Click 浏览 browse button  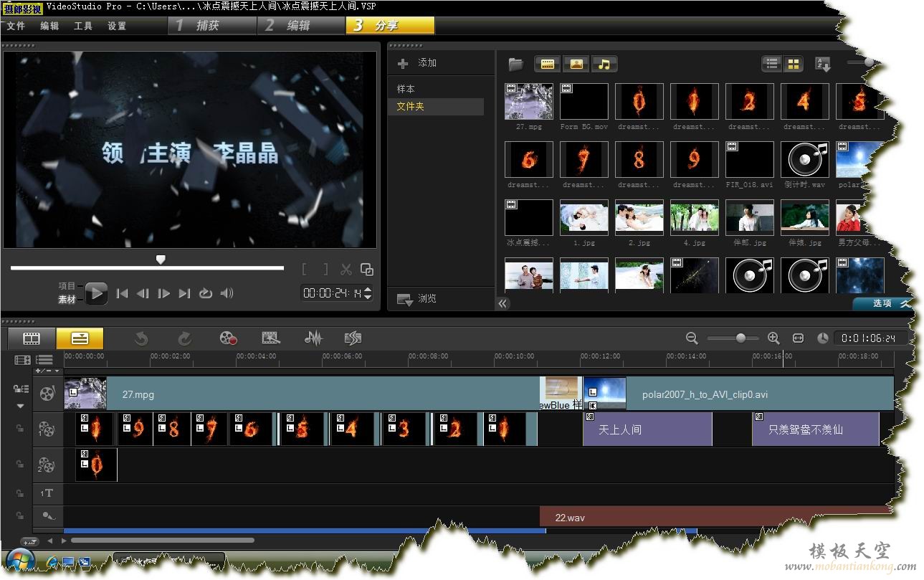pyautogui.click(x=416, y=298)
